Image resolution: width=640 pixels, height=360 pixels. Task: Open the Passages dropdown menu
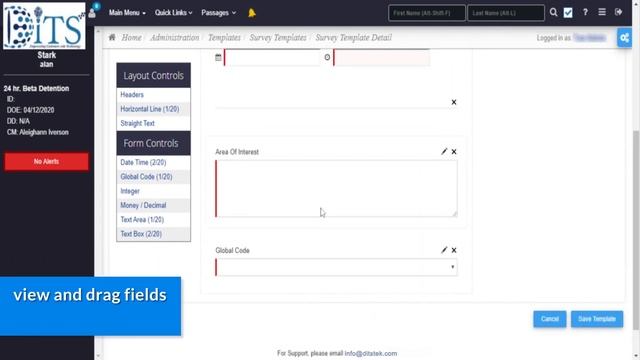pyautogui.click(x=218, y=13)
